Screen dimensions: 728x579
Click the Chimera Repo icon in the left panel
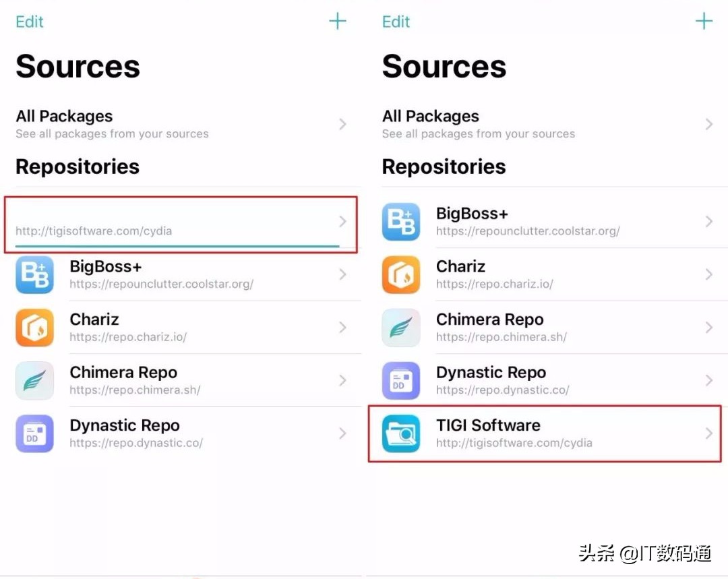(34, 381)
